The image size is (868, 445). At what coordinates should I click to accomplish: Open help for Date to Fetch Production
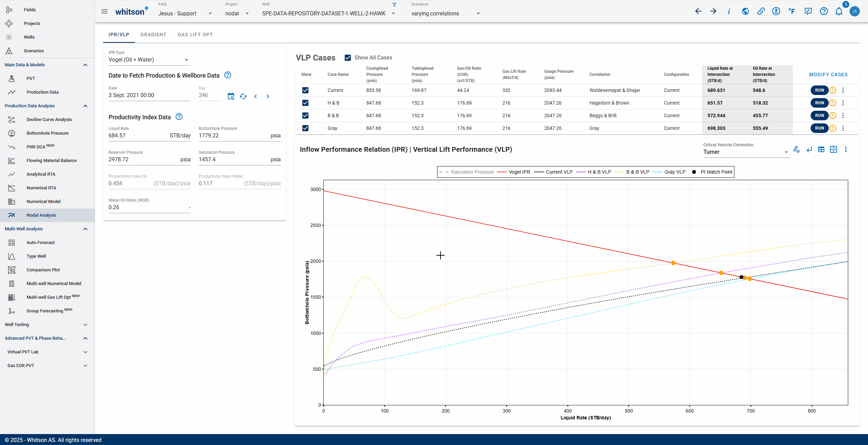click(x=228, y=75)
